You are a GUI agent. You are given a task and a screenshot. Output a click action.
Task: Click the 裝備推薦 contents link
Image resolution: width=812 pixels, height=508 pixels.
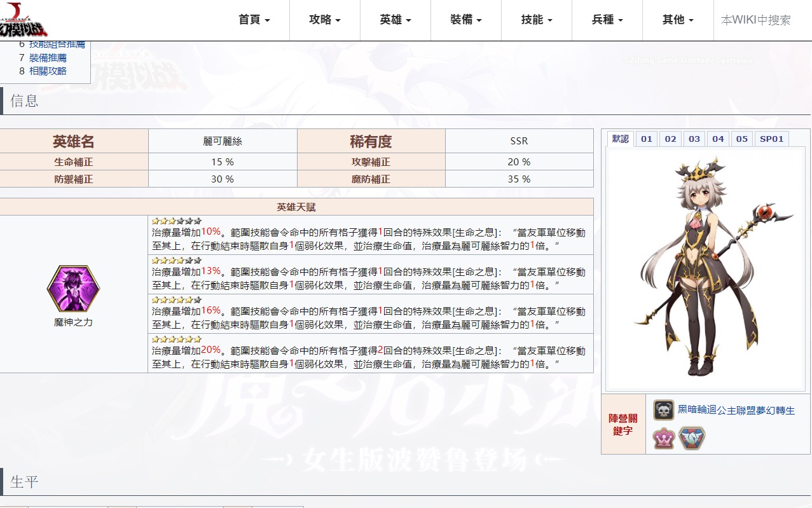pos(46,57)
